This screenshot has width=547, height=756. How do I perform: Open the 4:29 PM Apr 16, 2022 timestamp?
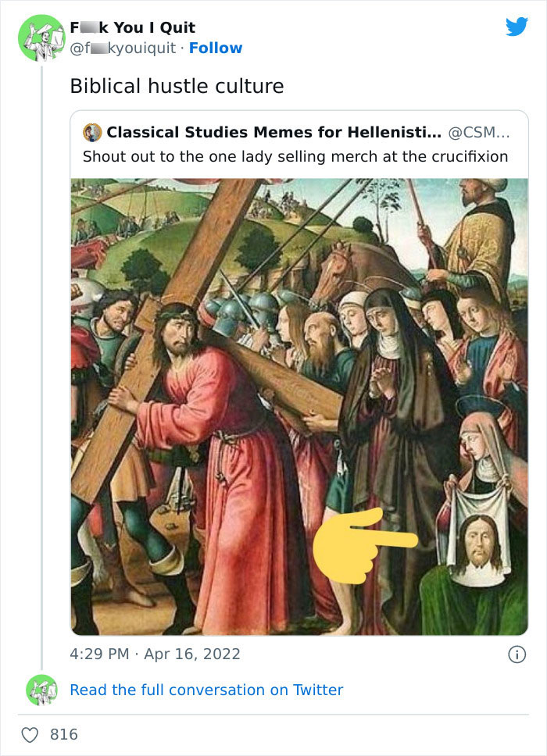click(x=156, y=654)
